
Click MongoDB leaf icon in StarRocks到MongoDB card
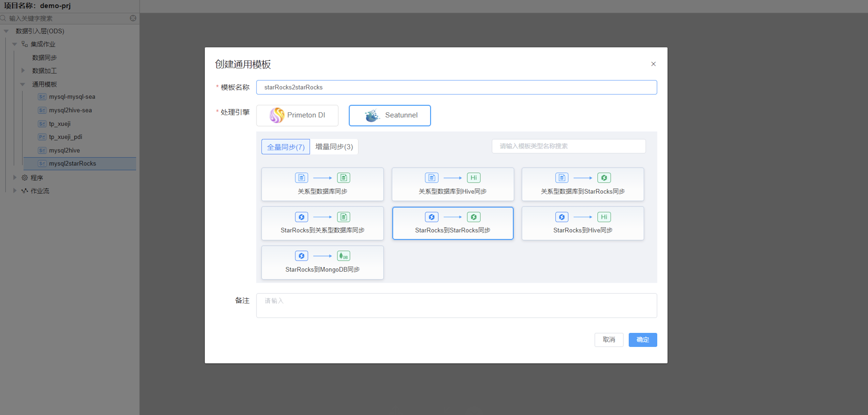343,256
